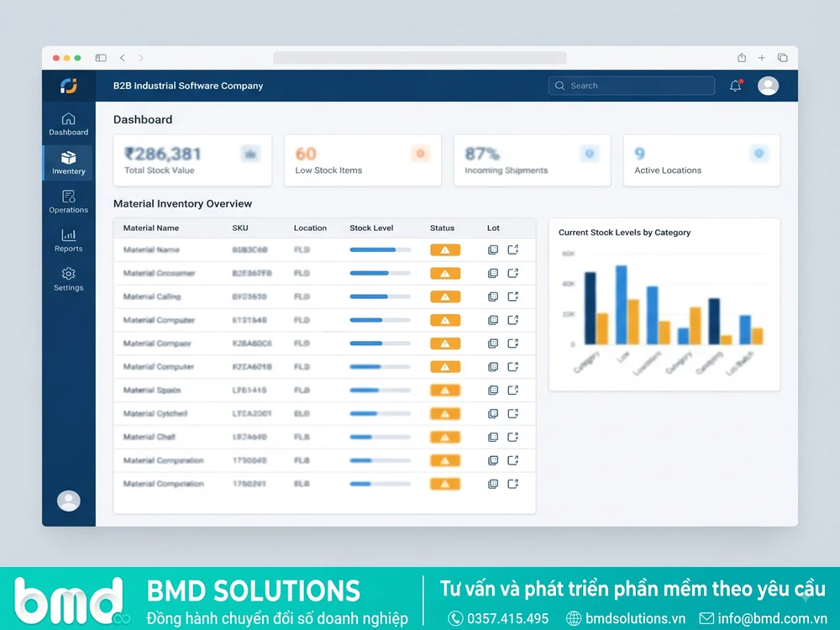Open the Operations section

coord(69,202)
